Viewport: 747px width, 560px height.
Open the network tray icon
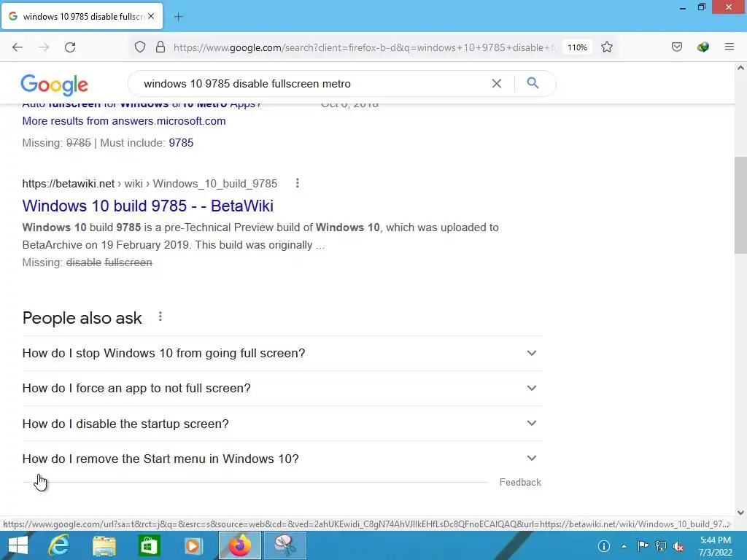[661, 546]
